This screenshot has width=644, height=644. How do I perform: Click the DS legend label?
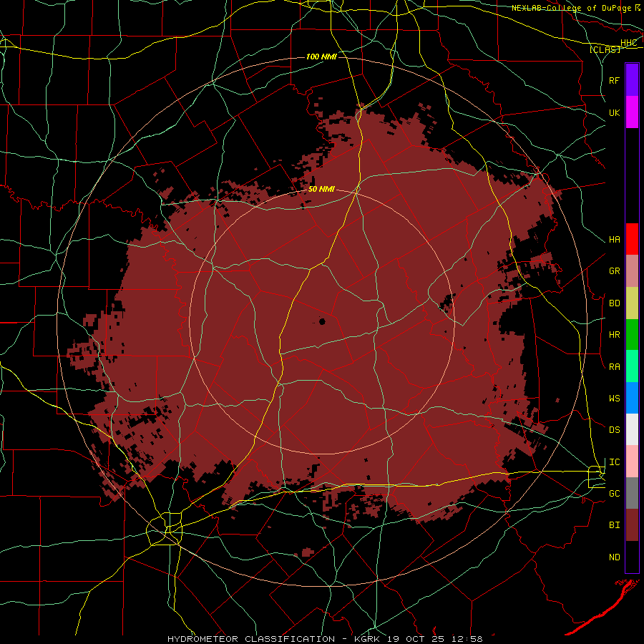[x=614, y=430]
